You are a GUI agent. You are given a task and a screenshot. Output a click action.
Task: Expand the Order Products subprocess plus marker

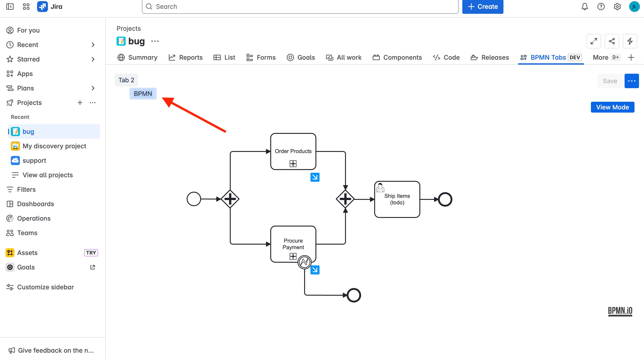[293, 164]
